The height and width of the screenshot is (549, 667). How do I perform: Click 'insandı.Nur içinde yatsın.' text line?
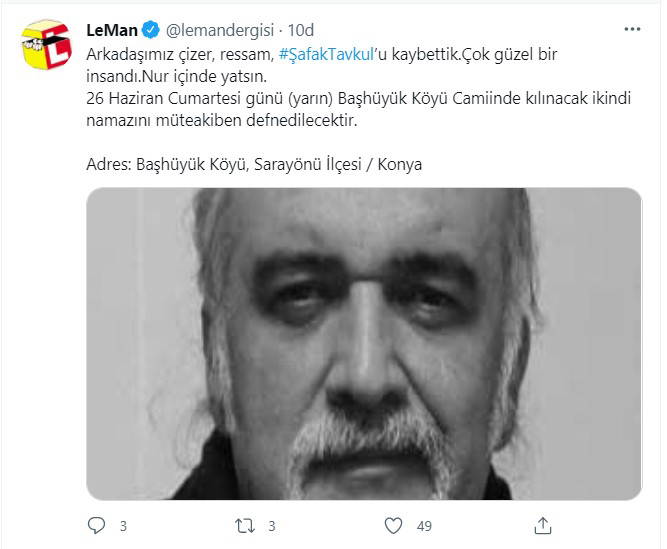tap(177, 77)
